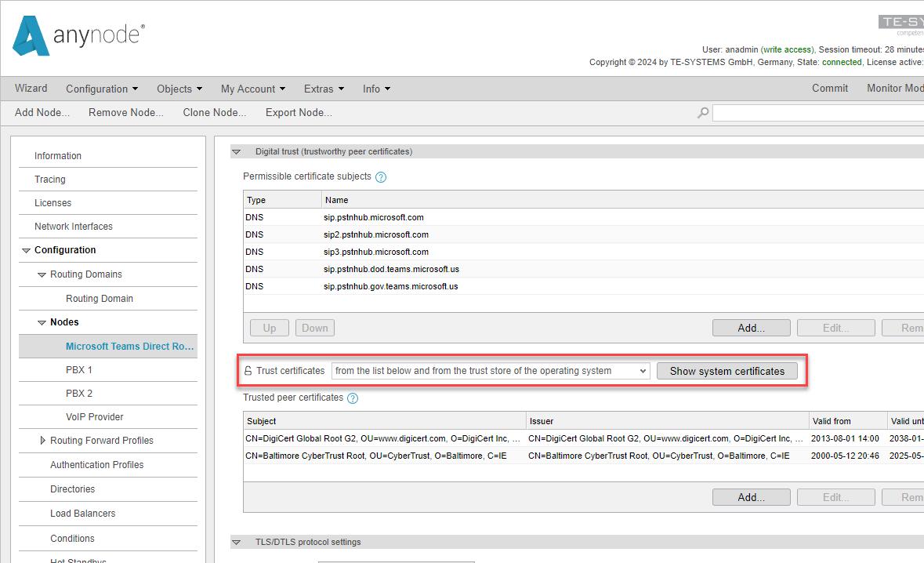Expand Routing Forward Profiles tree node
The height and width of the screenshot is (563, 924).
coord(42,441)
